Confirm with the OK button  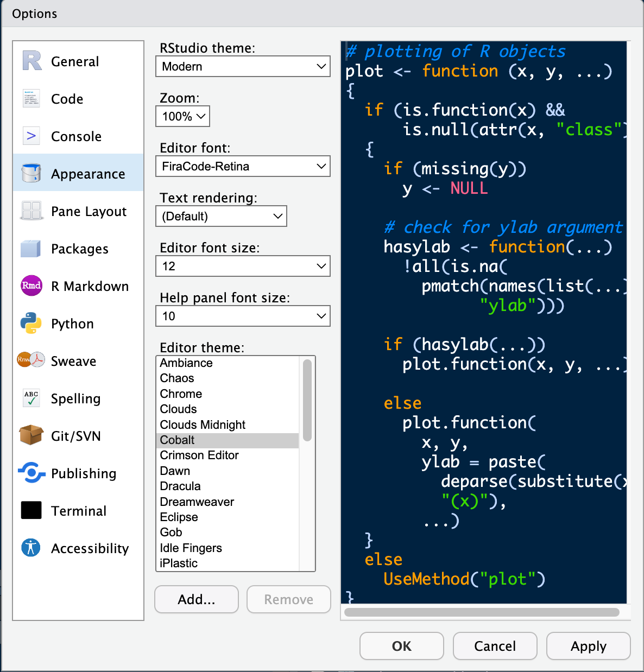(x=402, y=646)
